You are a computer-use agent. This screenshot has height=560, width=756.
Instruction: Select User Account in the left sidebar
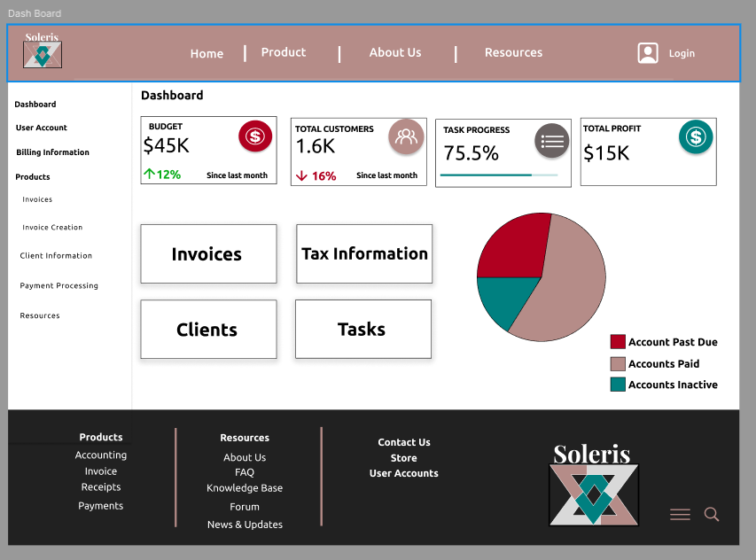click(42, 128)
